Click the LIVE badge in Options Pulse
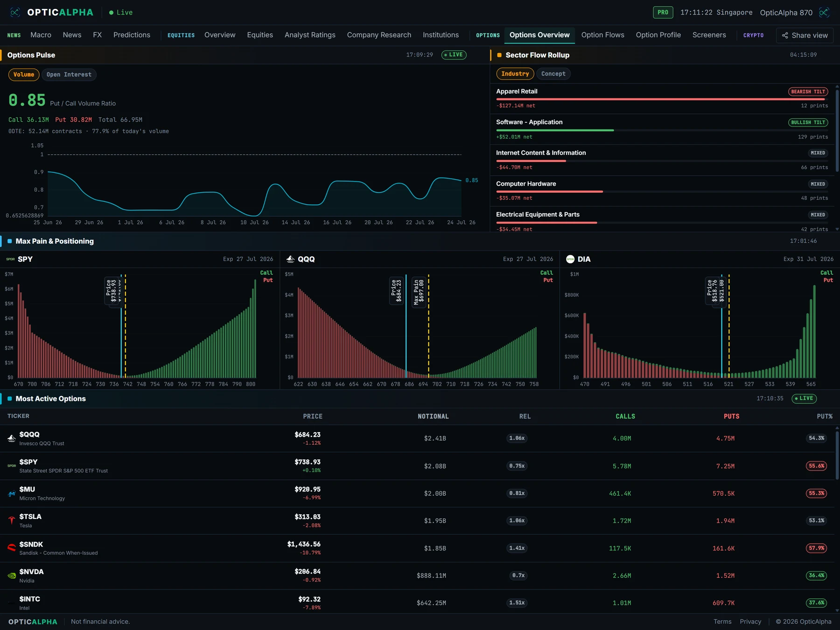The width and height of the screenshot is (840, 630). (454, 55)
